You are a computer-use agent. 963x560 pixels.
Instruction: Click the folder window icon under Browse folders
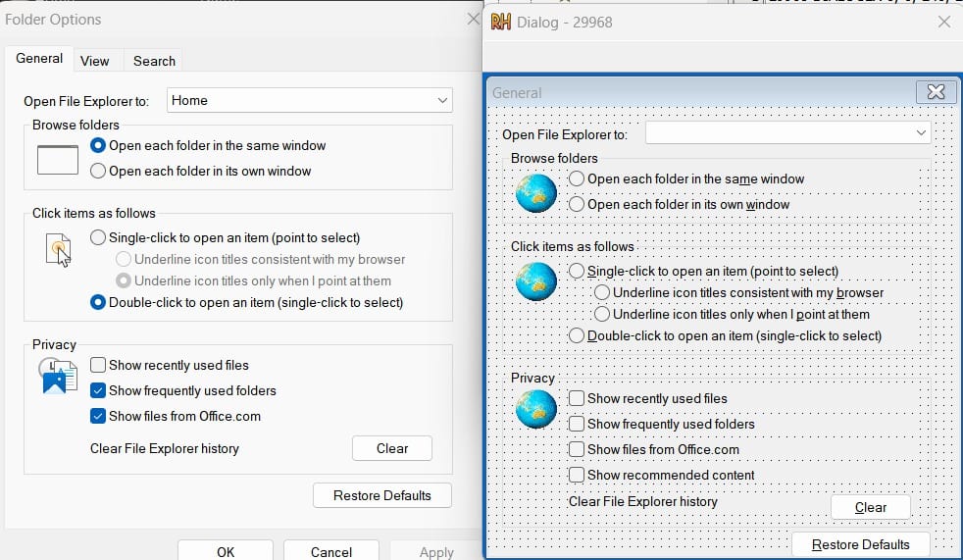coord(57,159)
